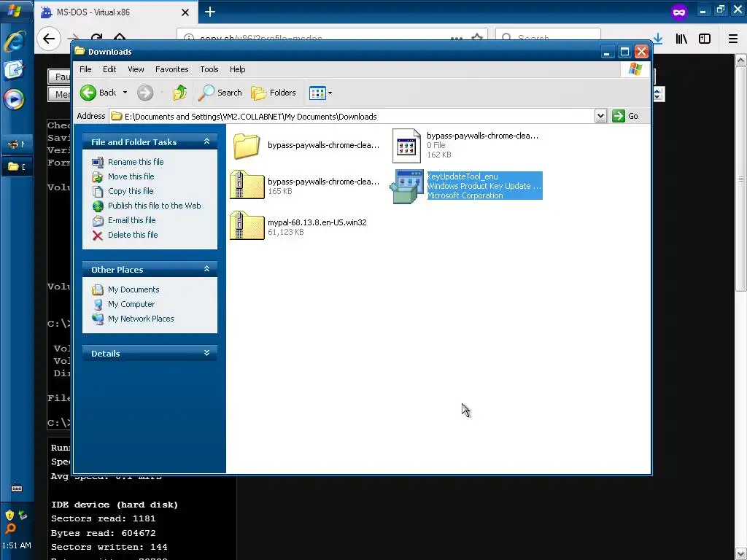This screenshot has width=747, height=560.
Task: Go Back in the Downloads explorer
Action: coord(98,93)
